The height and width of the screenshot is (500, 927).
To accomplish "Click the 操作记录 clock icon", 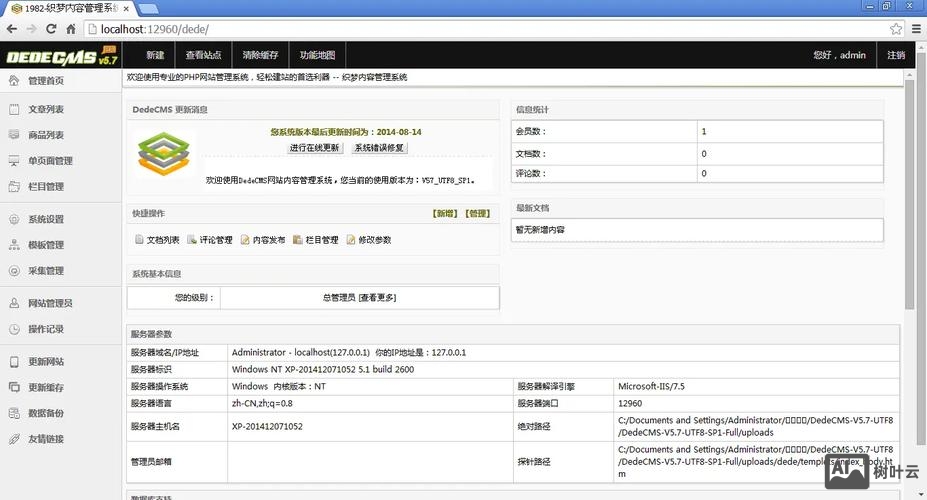I will (14, 329).
